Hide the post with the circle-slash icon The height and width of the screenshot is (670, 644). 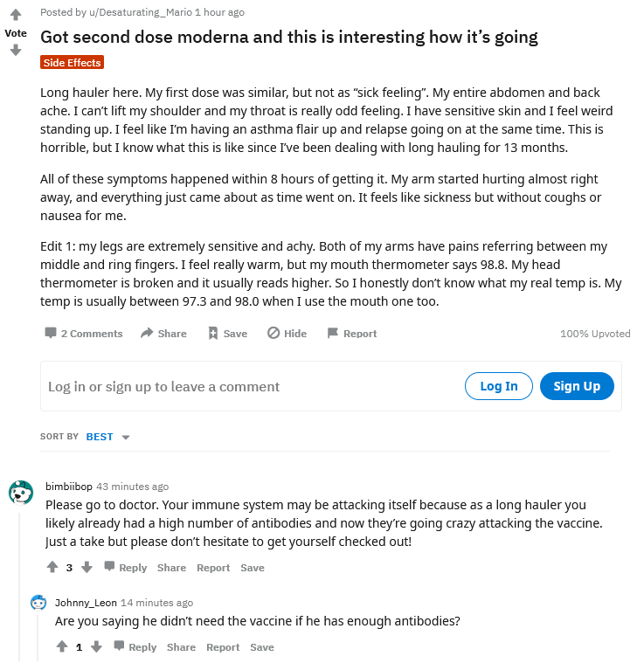(274, 333)
